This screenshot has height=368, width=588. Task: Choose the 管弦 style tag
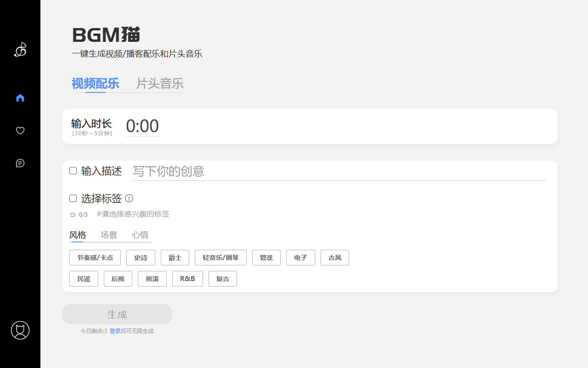(x=266, y=258)
